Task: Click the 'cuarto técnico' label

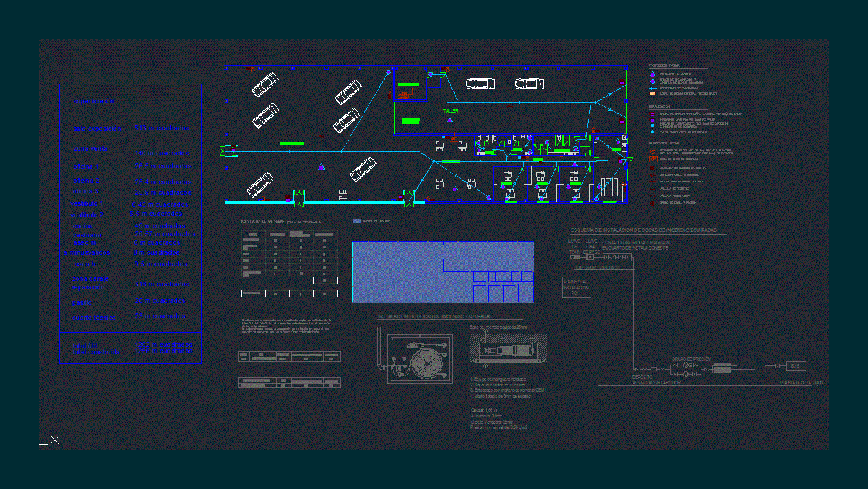Action: (x=94, y=318)
